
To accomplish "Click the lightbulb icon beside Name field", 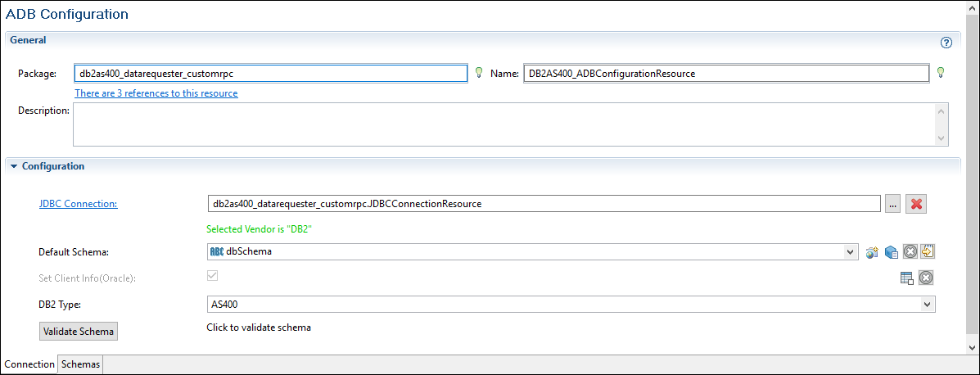I will [941, 73].
